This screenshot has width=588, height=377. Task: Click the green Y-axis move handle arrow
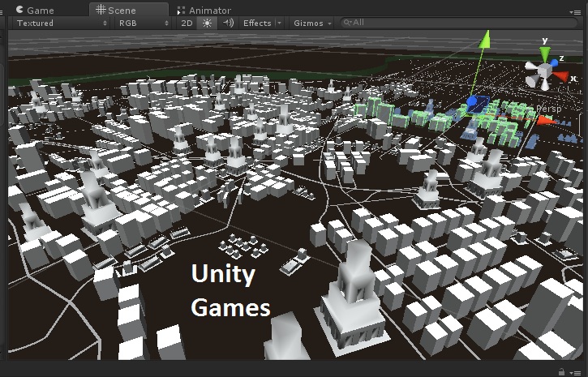[x=485, y=39]
